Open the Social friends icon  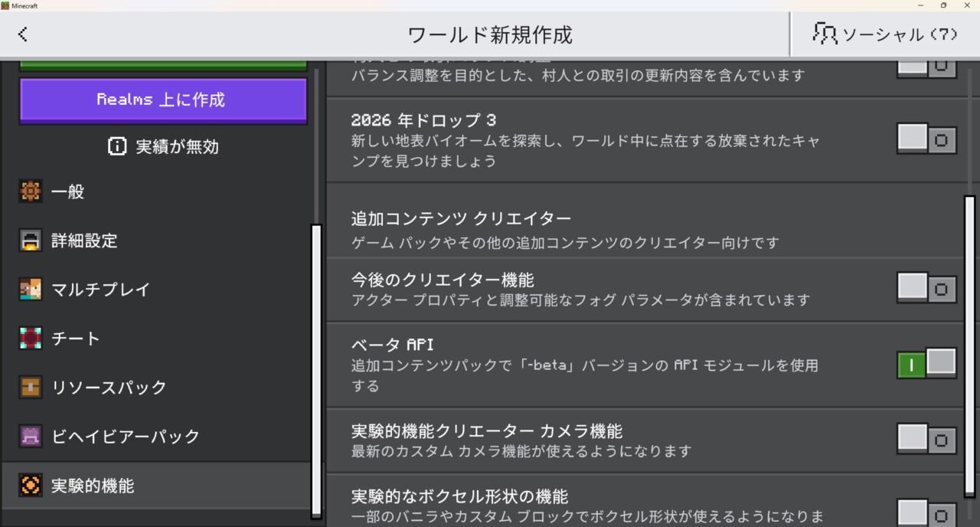pyautogui.click(x=825, y=34)
